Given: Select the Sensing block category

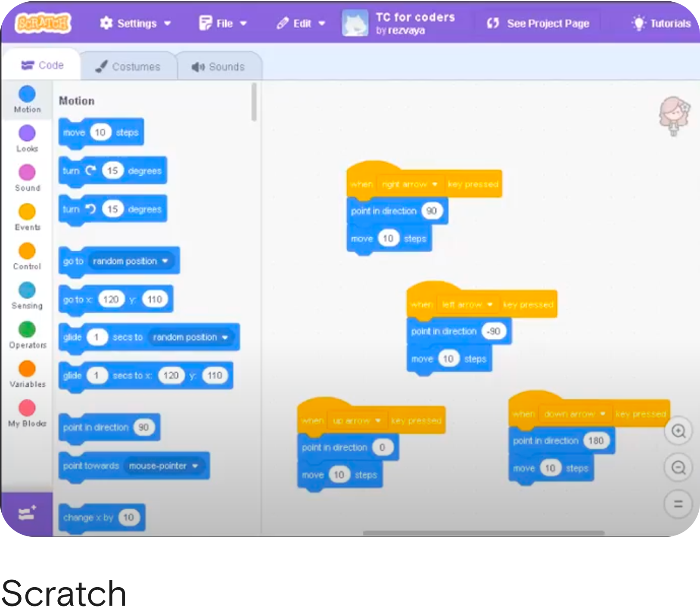Looking at the screenshot, I should (x=27, y=295).
